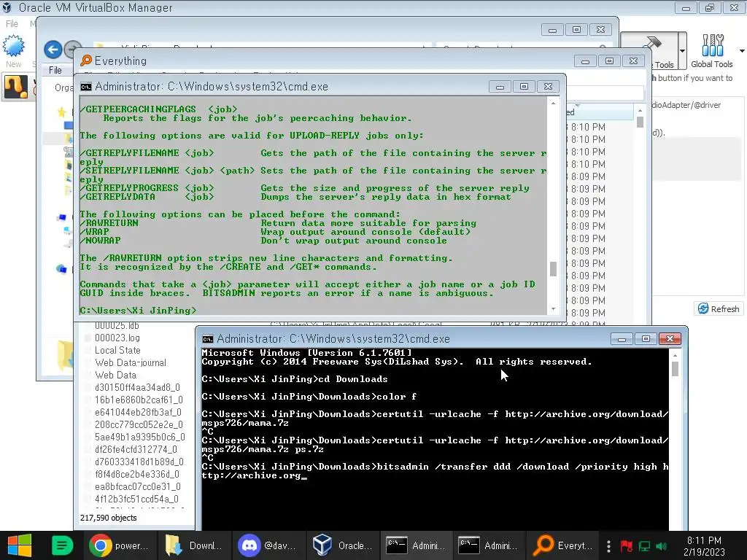
Task: Select df26fe4cfd312774_0 in Everything list
Action: pos(136,449)
